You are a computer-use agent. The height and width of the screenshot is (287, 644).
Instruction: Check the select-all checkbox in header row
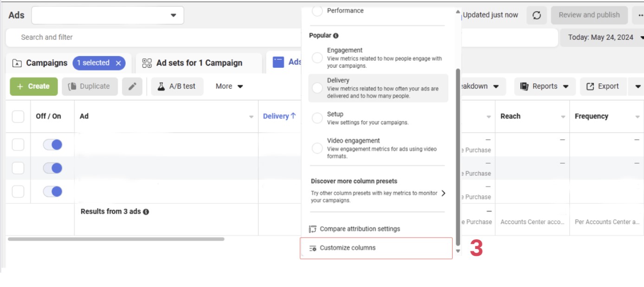(x=18, y=116)
